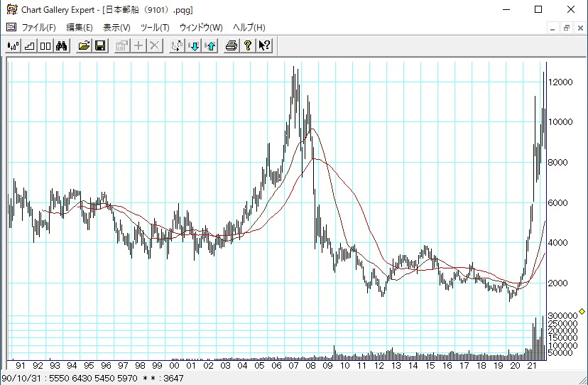This screenshot has width=588, height=385.
Task: Open the ヘルプ(H) menu
Action: point(249,28)
